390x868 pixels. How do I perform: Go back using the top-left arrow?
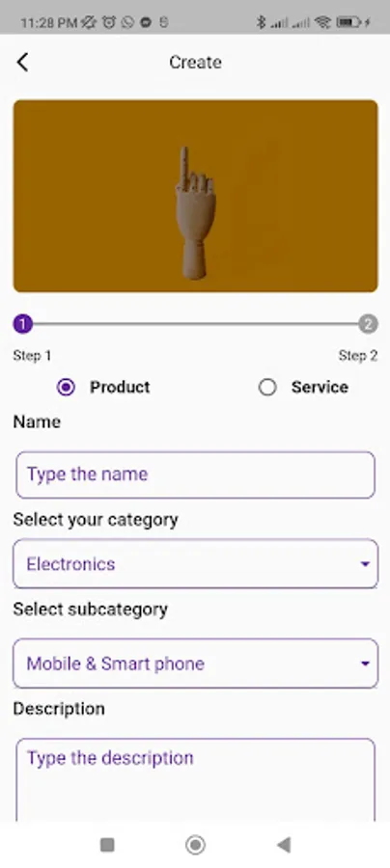[x=22, y=63]
